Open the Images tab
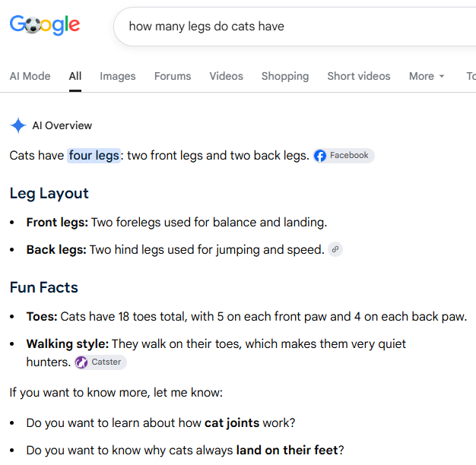Image resolution: width=476 pixels, height=465 pixels. pos(118,76)
